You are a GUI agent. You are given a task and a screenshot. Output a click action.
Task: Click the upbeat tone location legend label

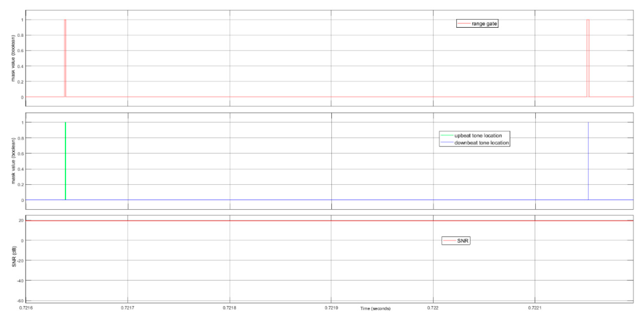(478, 136)
